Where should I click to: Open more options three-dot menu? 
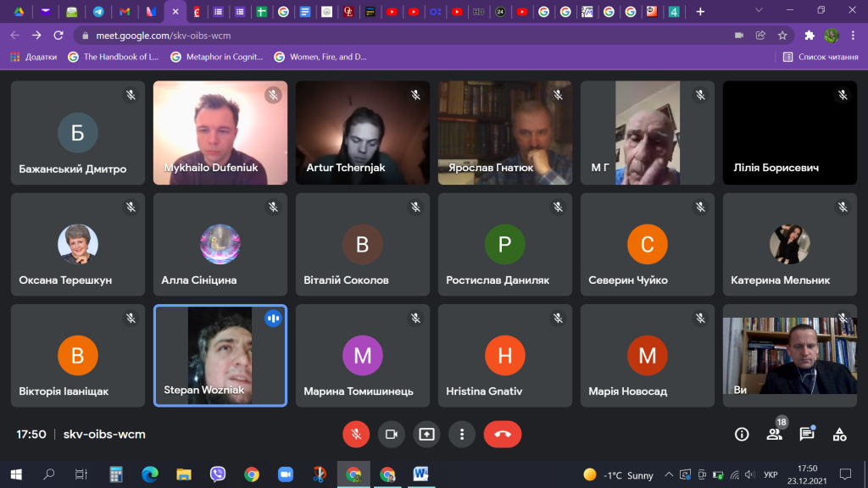click(462, 435)
